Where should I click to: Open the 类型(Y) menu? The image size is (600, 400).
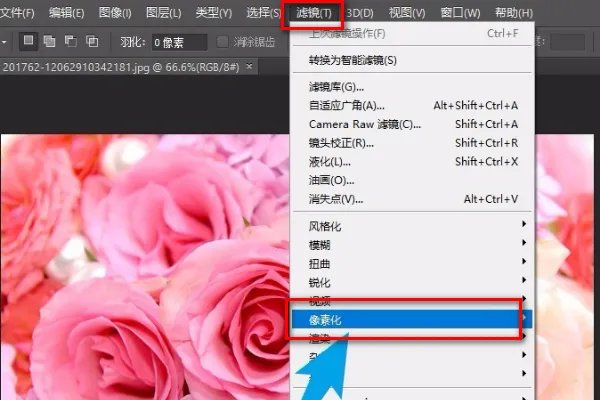pyautogui.click(x=214, y=13)
